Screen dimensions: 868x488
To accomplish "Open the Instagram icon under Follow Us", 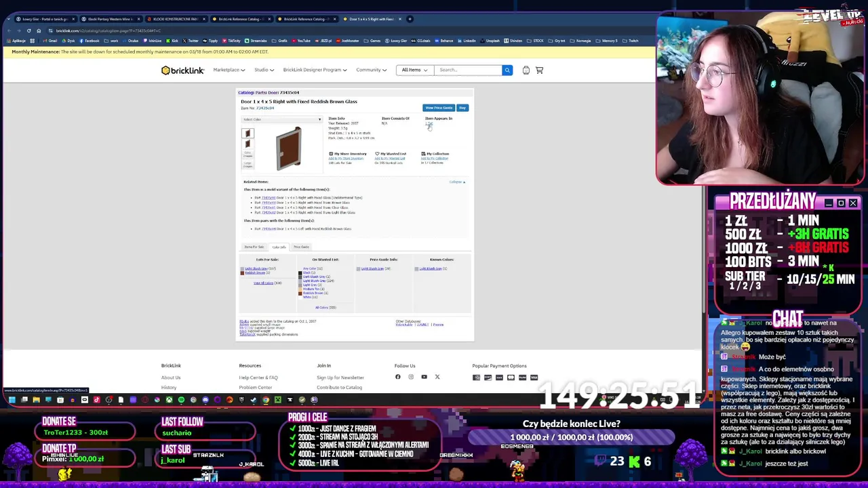I will pos(411,377).
